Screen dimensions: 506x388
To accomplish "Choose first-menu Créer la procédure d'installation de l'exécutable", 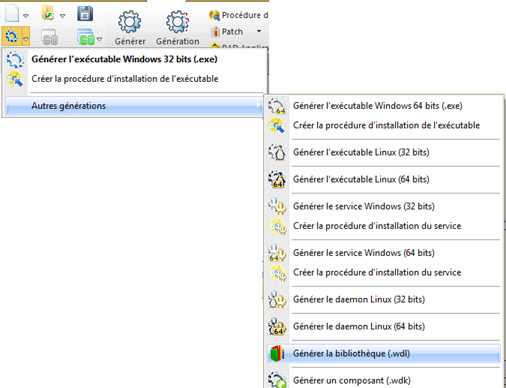I will click(x=125, y=79).
